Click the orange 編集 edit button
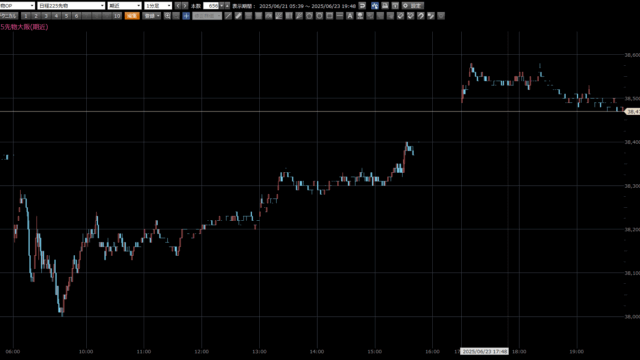Screen dimensions: 640x360 (x=132, y=16)
